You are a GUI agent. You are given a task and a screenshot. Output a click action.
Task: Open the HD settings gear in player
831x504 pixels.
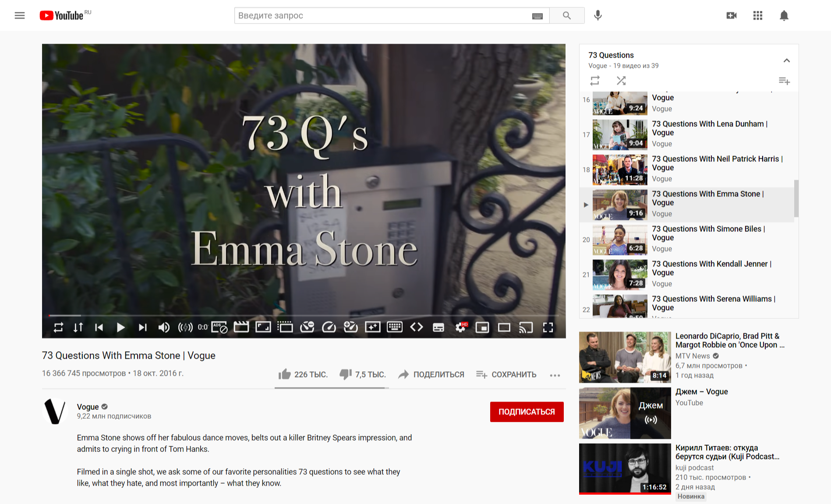pyautogui.click(x=461, y=327)
